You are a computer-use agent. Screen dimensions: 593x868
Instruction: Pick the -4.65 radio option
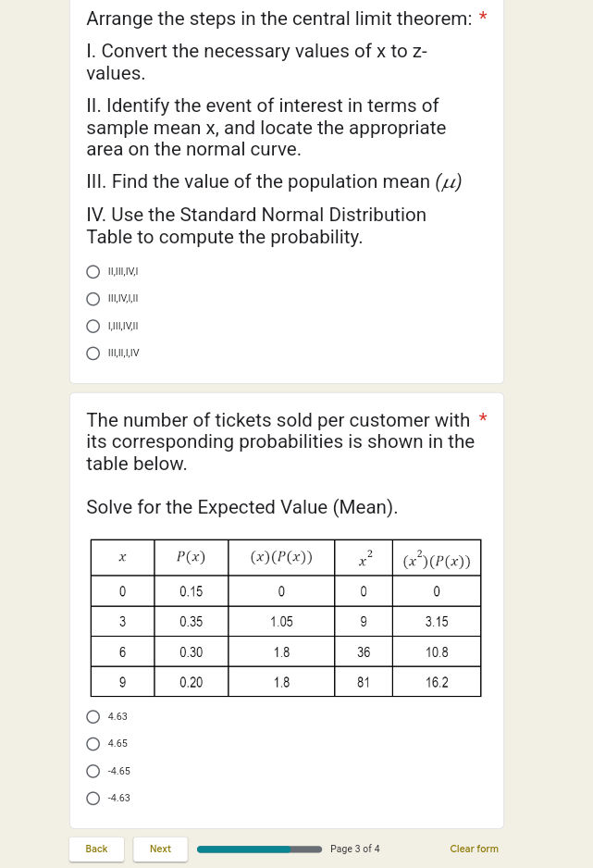[93, 771]
